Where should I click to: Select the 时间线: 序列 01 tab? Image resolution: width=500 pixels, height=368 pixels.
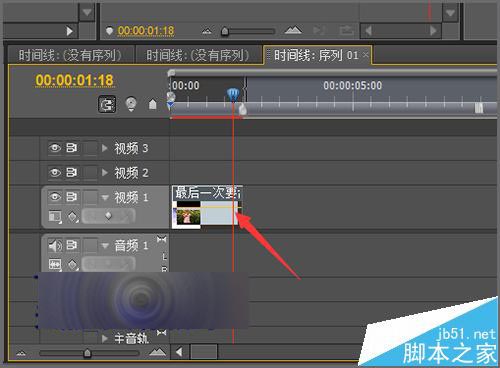coord(316,55)
